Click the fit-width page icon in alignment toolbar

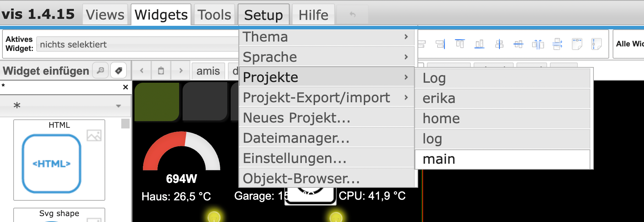click(577, 44)
